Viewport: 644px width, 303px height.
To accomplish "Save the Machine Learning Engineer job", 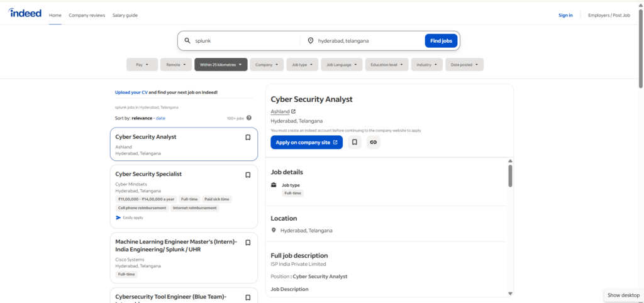I will coord(248,243).
